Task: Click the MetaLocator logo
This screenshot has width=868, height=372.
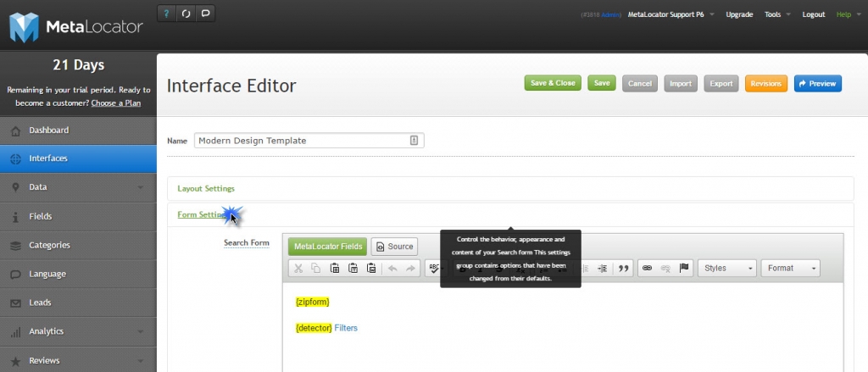Action: (x=76, y=26)
